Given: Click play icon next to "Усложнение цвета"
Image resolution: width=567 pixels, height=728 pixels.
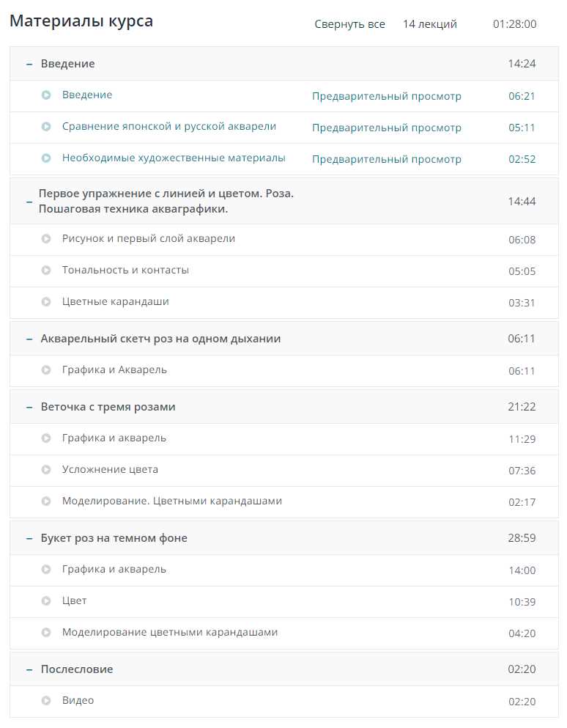Looking at the screenshot, I should (46, 470).
